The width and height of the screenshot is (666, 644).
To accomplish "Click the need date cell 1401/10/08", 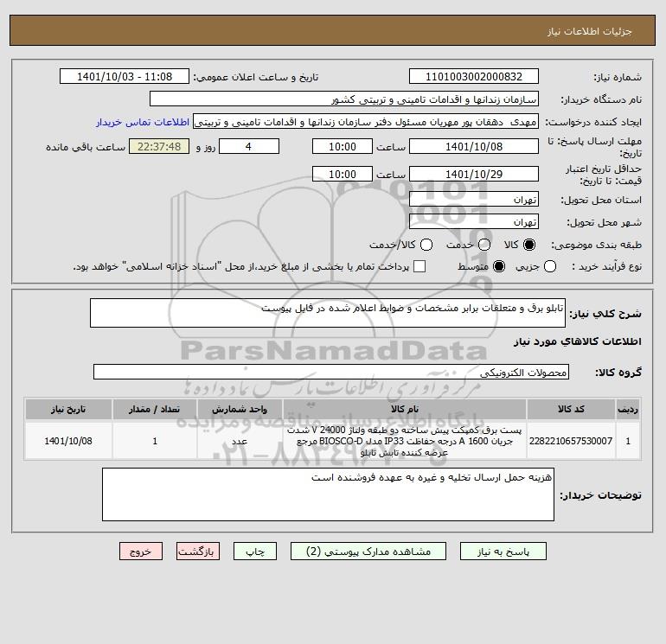I will 68,441.
